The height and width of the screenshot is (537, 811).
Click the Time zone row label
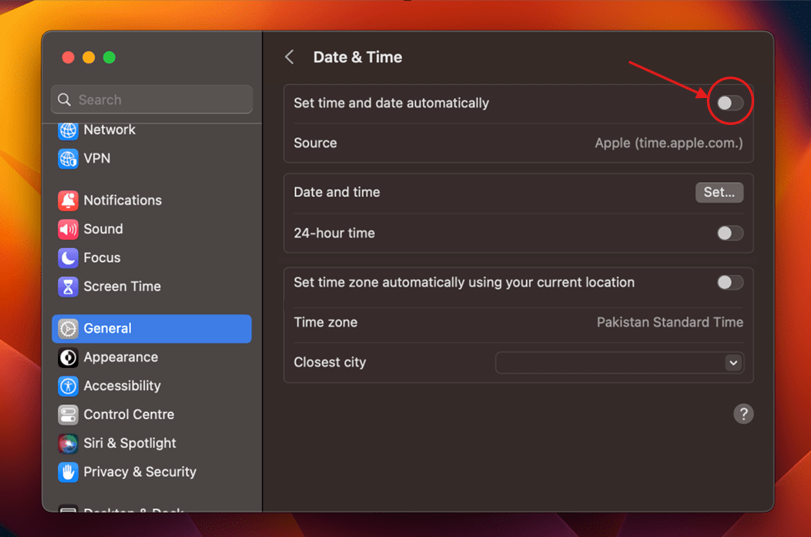pyautogui.click(x=325, y=322)
